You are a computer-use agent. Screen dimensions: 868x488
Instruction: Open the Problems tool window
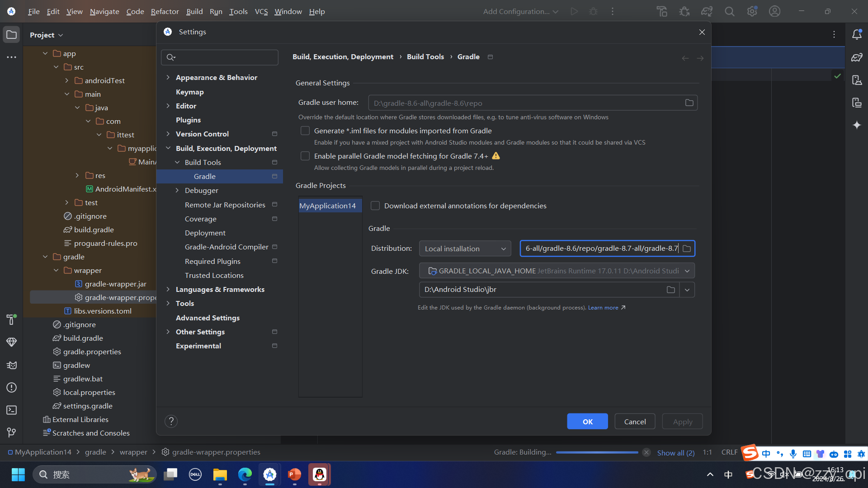tap(11, 388)
